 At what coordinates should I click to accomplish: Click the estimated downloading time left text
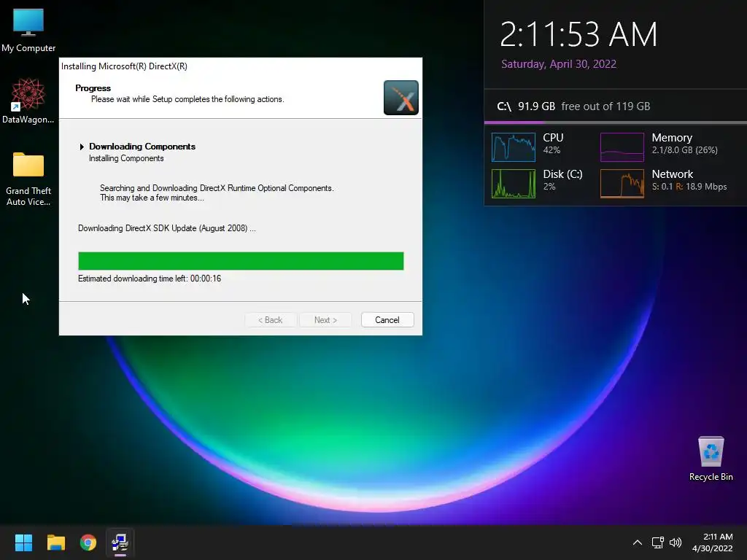[x=150, y=279]
